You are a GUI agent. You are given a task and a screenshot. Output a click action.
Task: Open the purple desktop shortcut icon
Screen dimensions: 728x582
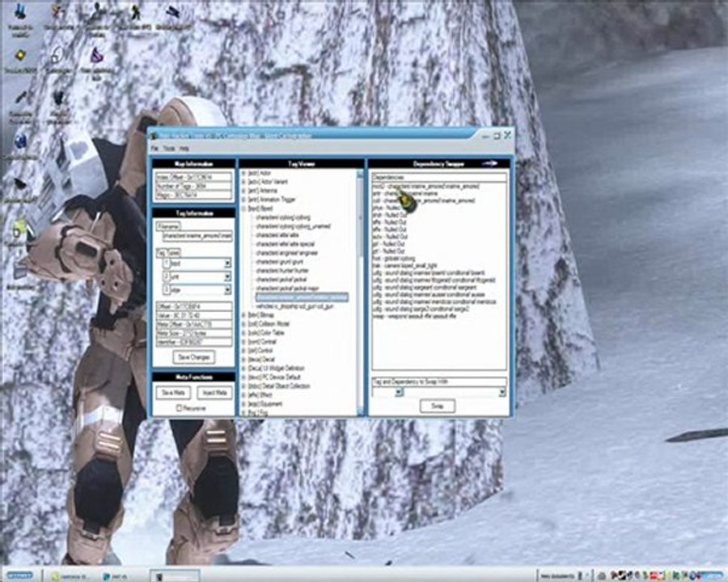[x=96, y=56]
